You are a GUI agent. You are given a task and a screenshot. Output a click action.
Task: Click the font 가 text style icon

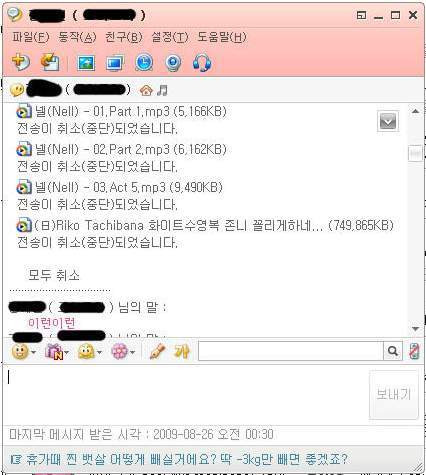pos(182,351)
